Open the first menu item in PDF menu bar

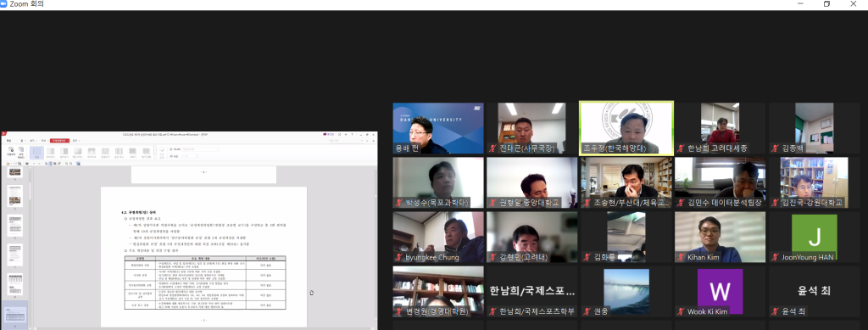(x=8, y=141)
